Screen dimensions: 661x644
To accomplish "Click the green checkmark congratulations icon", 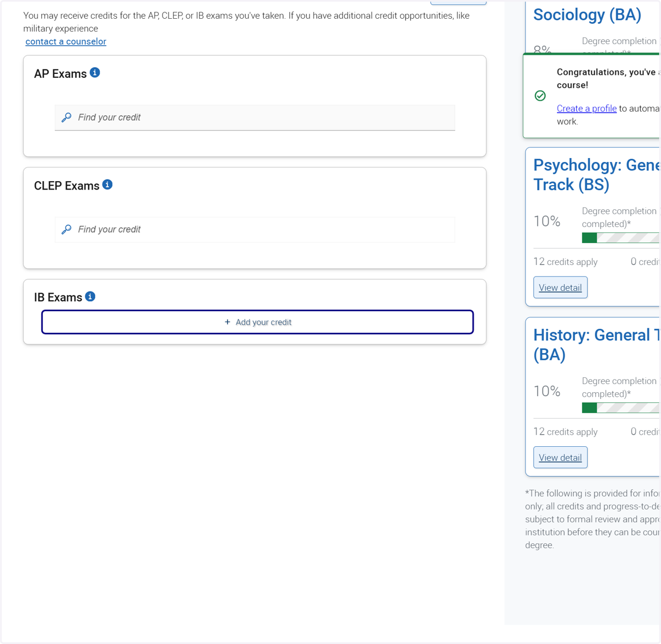I will (x=540, y=96).
